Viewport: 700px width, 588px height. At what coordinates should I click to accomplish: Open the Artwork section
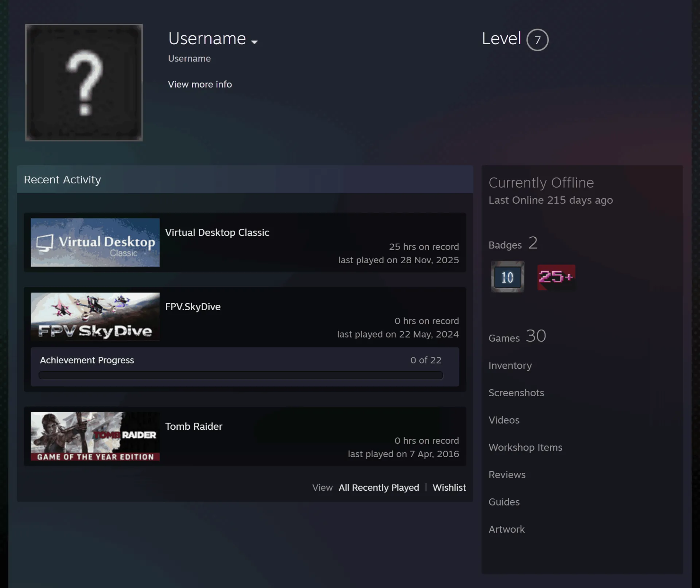pyautogui.click(x=506, y=529)
